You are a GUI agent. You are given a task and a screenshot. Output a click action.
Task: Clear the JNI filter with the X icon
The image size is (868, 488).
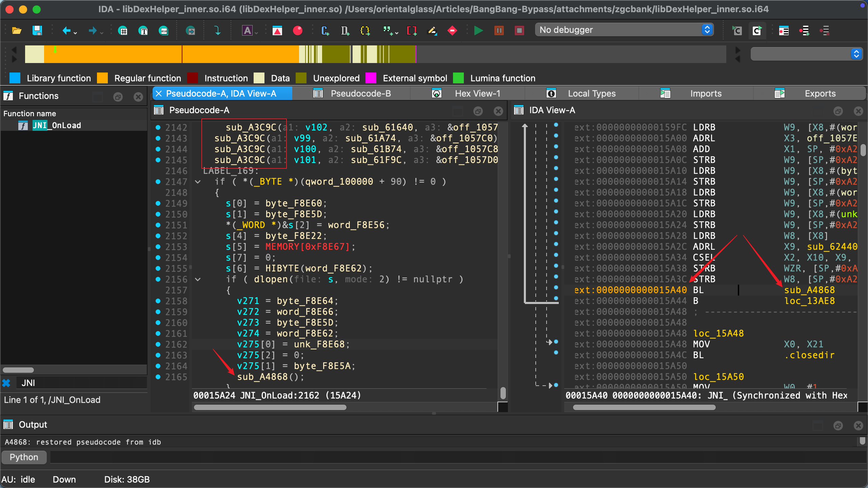(x=6, y=383)
